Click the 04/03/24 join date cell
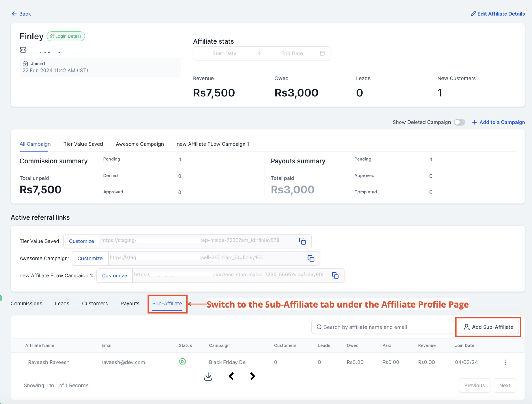Screen dimensions: 532x404 point(466,362)
